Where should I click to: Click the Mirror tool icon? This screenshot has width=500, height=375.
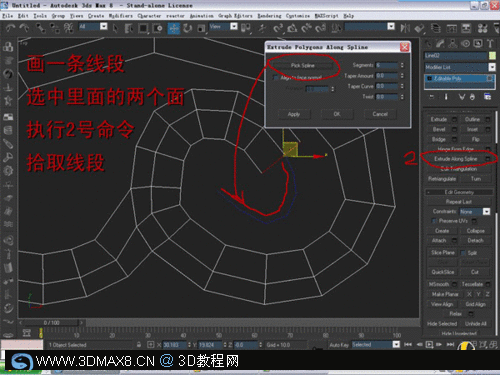coord(405,28)
